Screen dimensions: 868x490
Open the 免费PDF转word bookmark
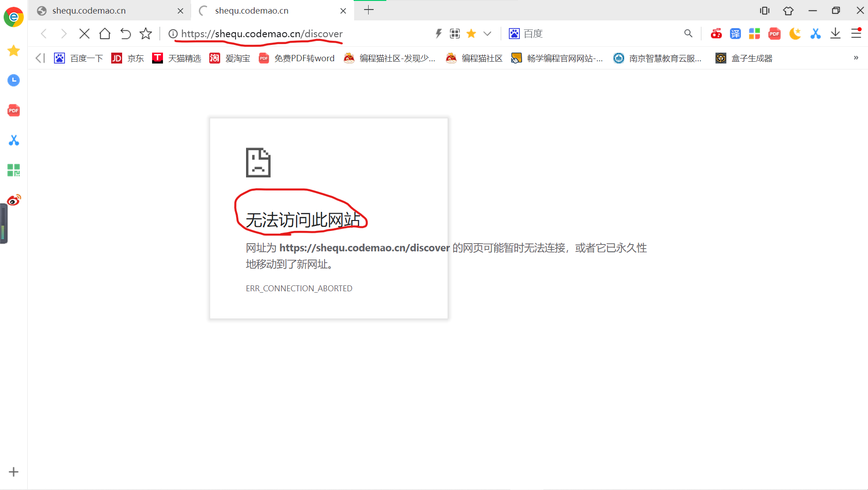point(296,58)
